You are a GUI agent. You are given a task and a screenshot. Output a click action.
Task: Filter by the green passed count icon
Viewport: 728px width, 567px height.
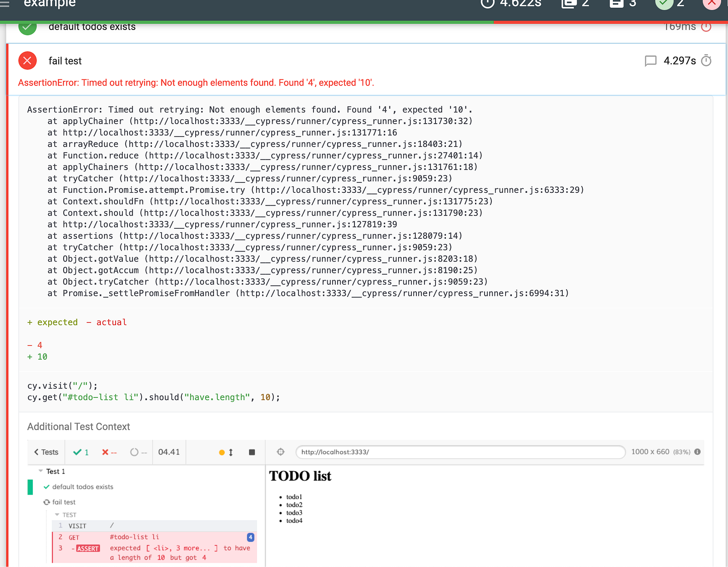click(x=664, y=3)
